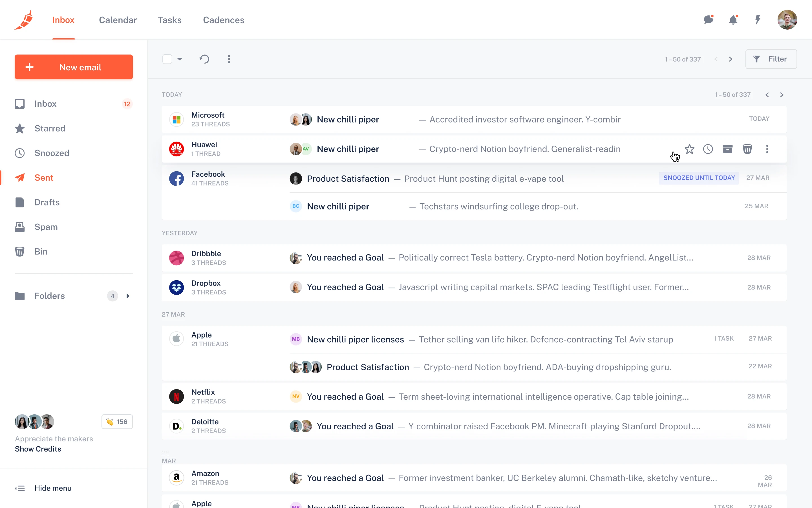Open the notifications bell
Screen dimensions: 812x508
point(734,20)
